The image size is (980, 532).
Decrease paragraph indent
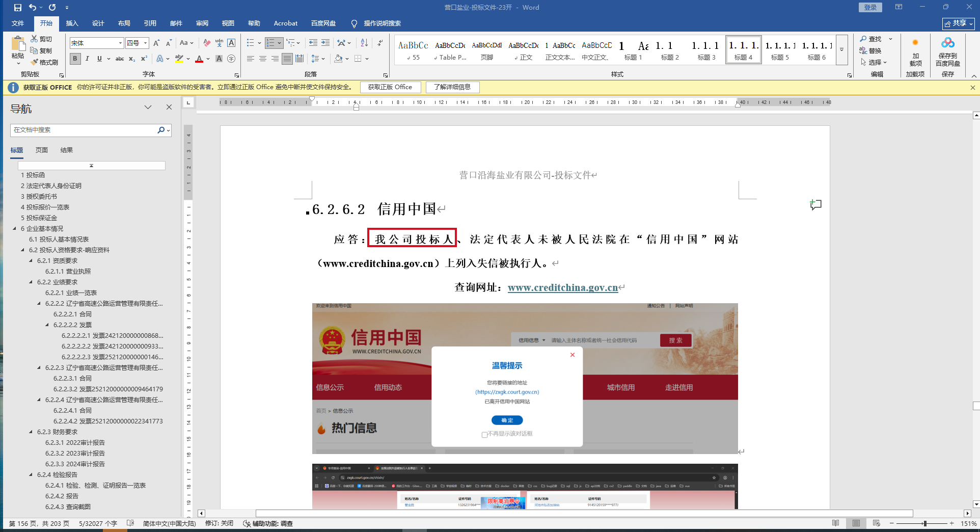pos(313,43)
